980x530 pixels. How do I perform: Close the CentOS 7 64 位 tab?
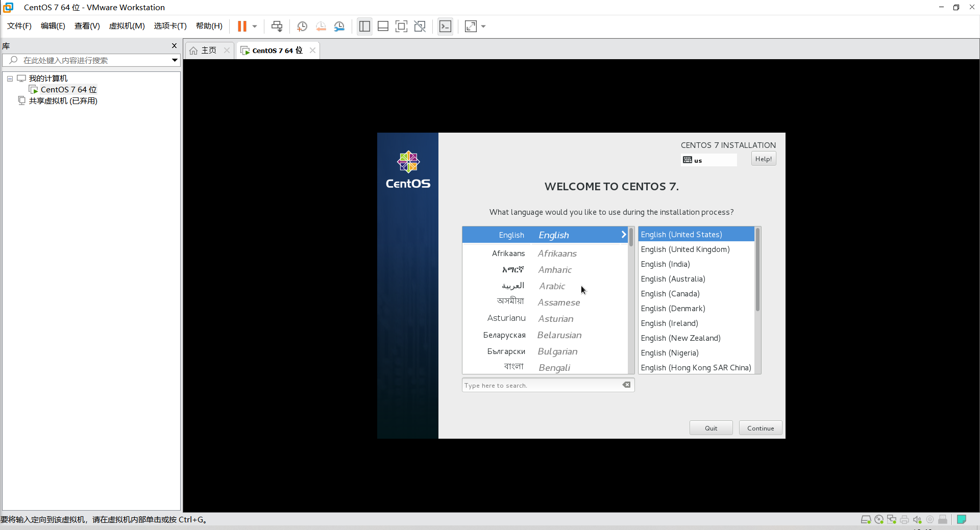point(312,50)
